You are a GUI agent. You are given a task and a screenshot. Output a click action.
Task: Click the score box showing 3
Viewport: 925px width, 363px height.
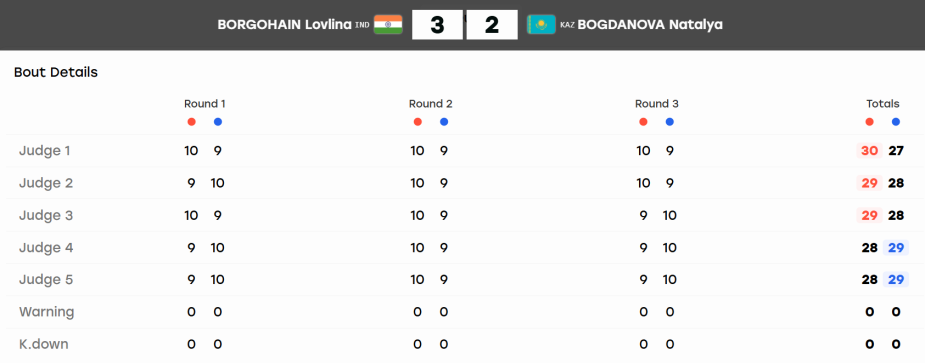click(x=437, y=25)
